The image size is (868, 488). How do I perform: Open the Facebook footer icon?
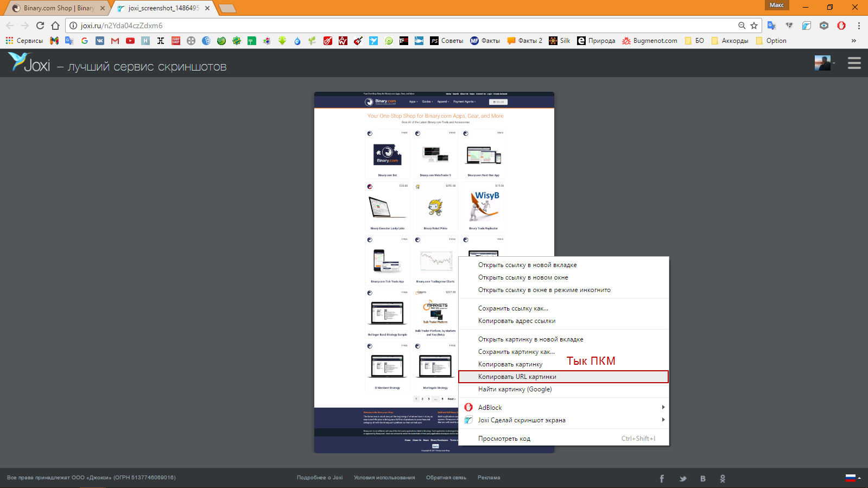click(x=662, y=478)
